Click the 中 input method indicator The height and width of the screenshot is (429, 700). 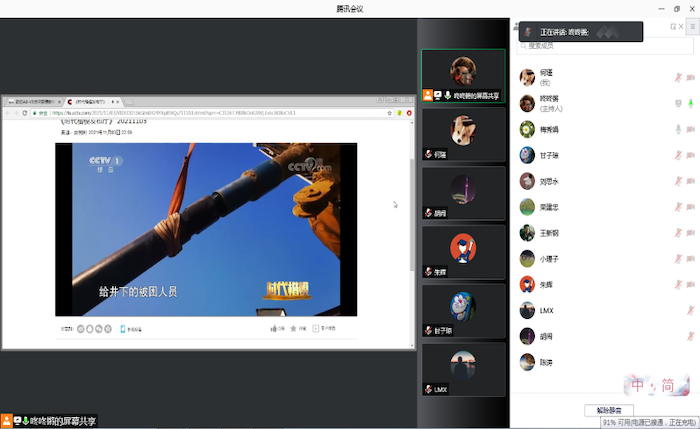[638, 385]
